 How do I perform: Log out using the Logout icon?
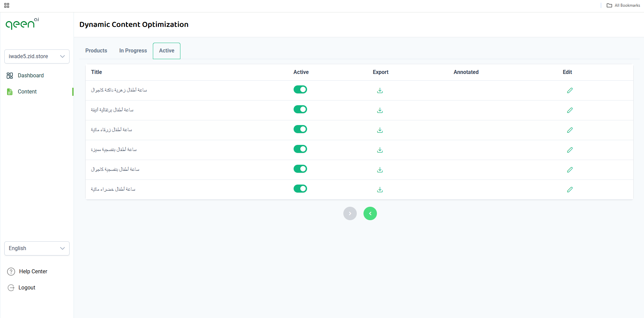click(11, 288)
